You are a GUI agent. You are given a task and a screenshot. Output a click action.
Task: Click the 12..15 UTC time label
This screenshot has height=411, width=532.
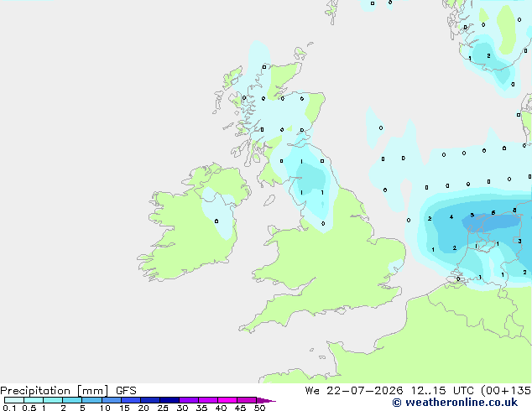coord(442,391)
